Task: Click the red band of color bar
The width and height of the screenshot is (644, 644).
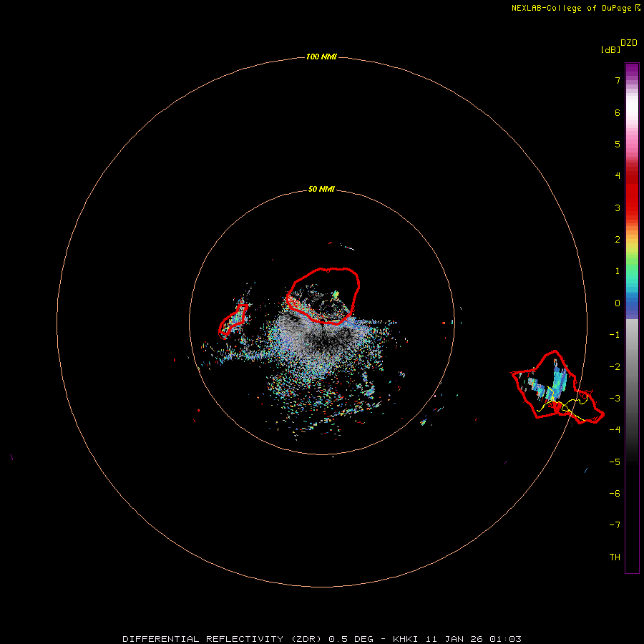Action: pos(632,191)
